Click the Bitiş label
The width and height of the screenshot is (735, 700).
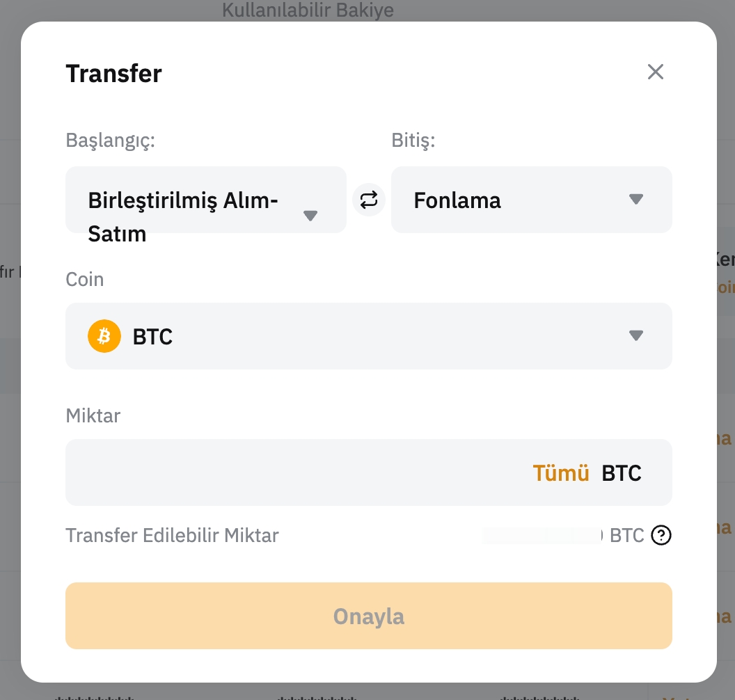point(413,140)
